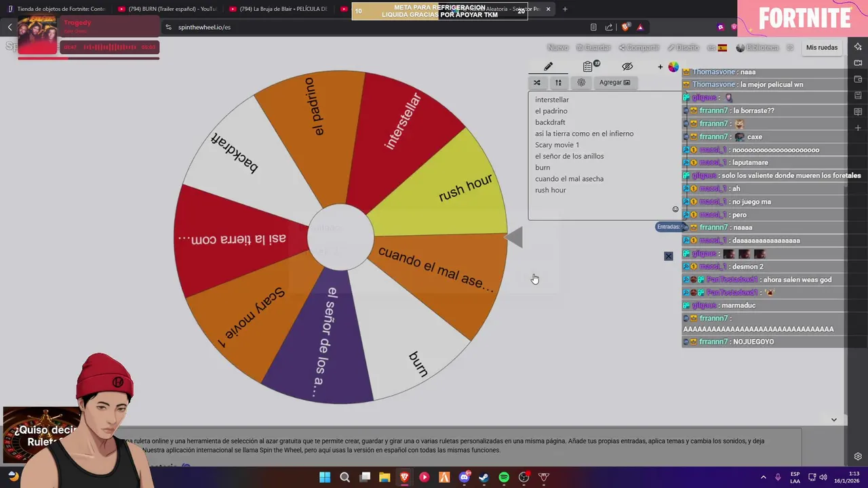Open the Windows Start menu

click(325, 477)
